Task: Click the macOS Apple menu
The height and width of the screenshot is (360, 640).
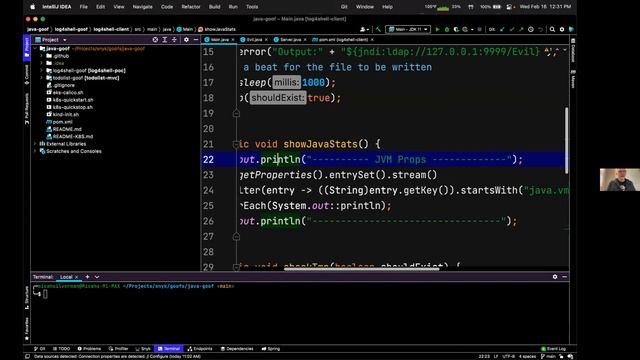Action: coord(33,7)
